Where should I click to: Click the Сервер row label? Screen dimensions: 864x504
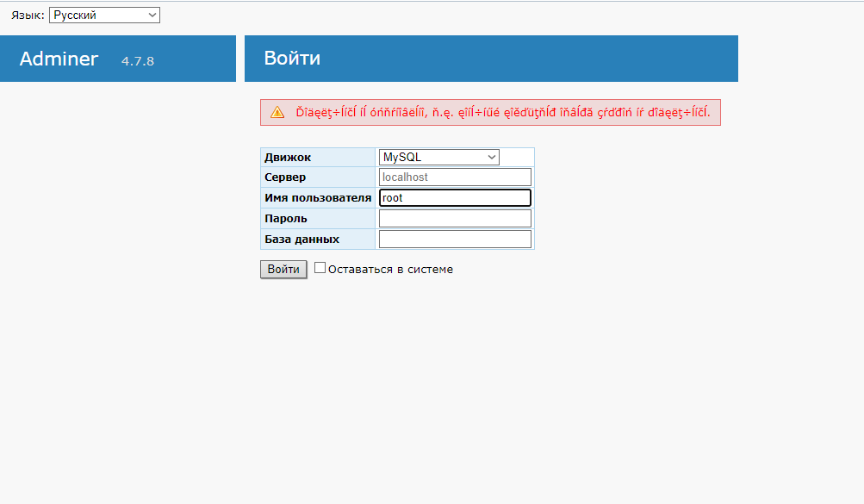pyautogui.click(x=285, y=177)
